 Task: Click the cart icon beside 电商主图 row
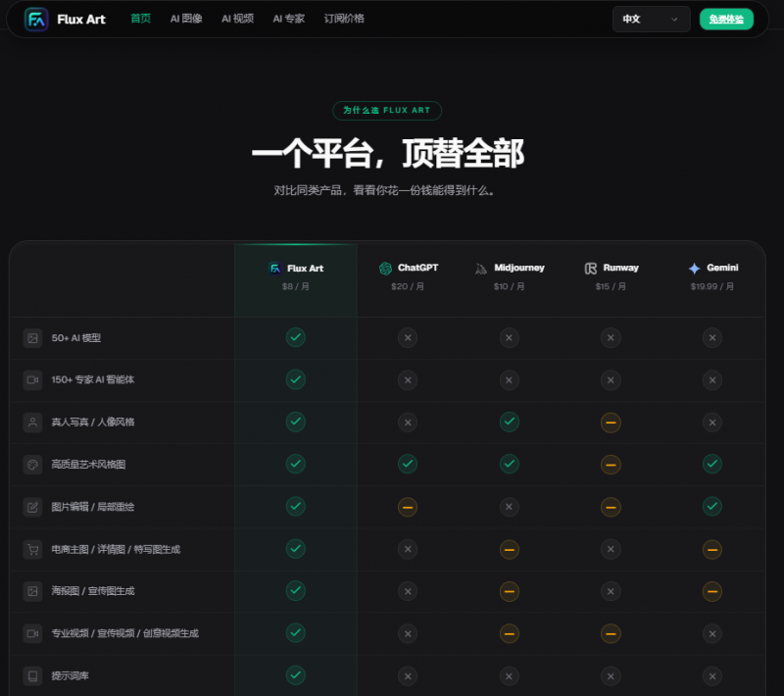[32, 550]
